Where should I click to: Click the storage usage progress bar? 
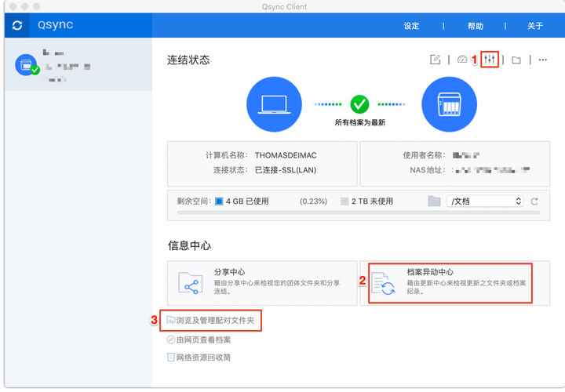(x=359, y=212)
